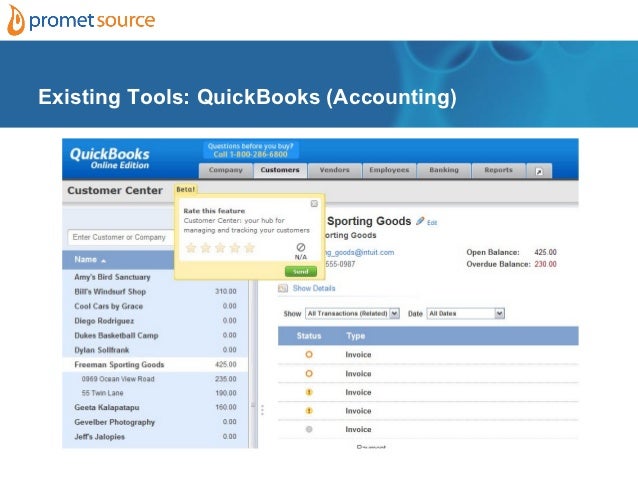Screen dimensions: 638x479
Task: Click the Show Details link
Action: tap(314, 288)
